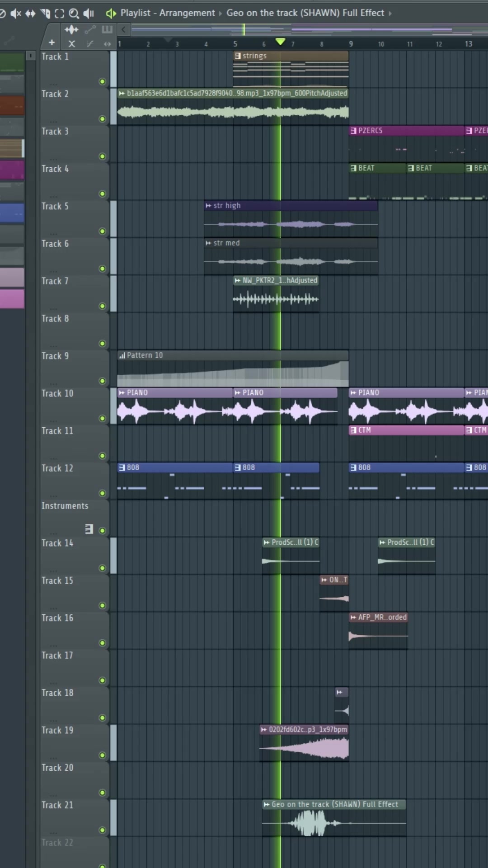The image size is (488, 868).
Task: Click the X icon below the waveform icon
Action: [x=71, y=44]
